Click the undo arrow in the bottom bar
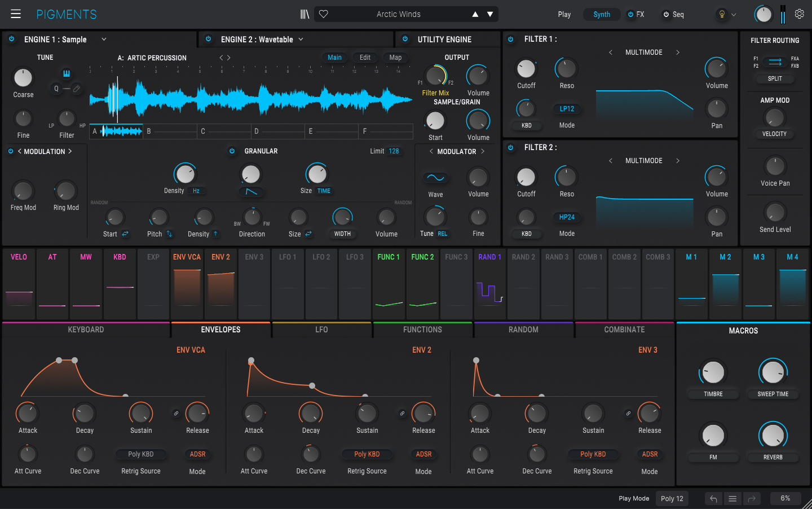812x509 pixels. pos(713,499)
